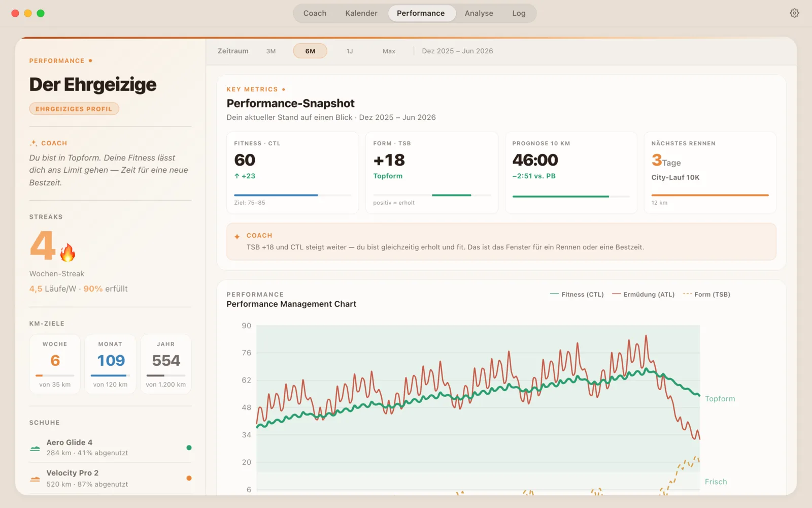812x508 pixels.
Task: Click the Ehrgeiziges Profil badge
Action: [74, 109]
